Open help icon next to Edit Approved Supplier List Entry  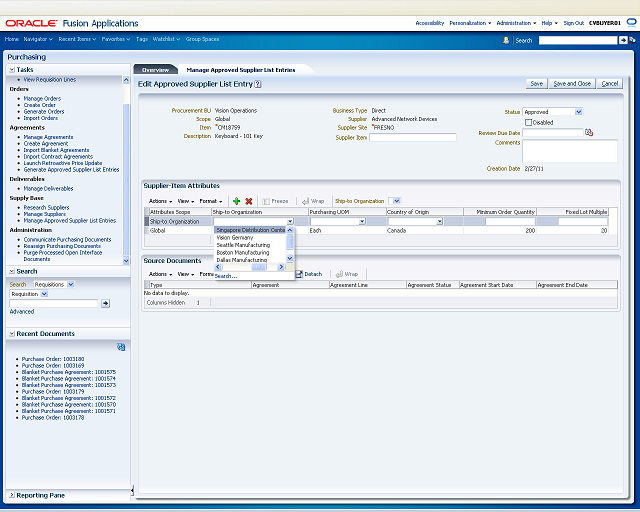[258, 84]
